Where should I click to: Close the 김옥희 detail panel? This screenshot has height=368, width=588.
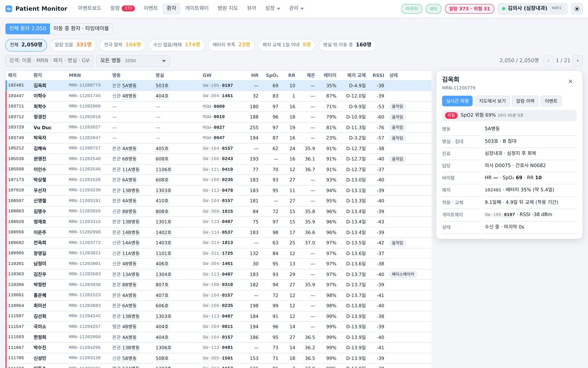point(570,81)
